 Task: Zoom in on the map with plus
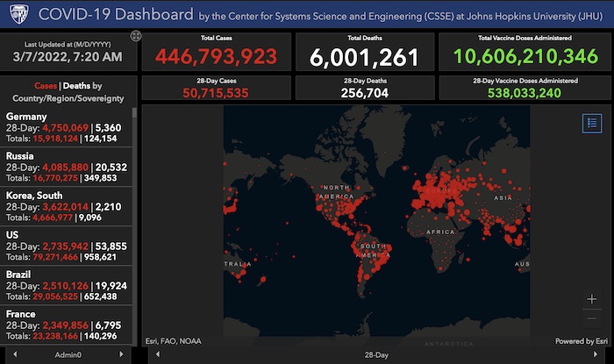coord(591,299)
